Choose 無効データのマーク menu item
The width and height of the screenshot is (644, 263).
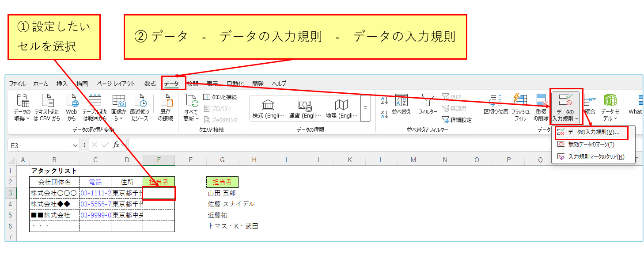pos(591,144)
